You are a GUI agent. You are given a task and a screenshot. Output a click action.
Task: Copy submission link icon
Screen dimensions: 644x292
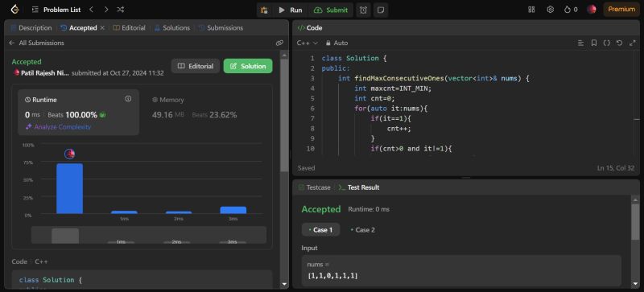pyautogui.click(x=279, y=43)
